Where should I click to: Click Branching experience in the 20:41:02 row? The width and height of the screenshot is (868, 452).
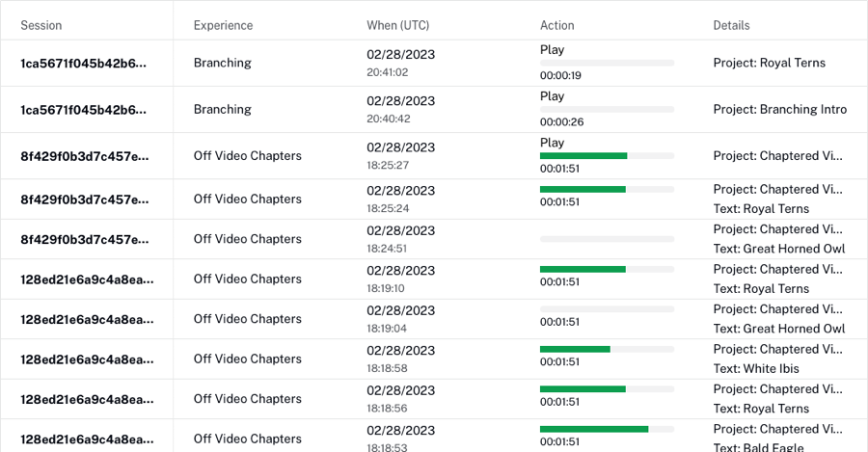click(x=222, y=64)
